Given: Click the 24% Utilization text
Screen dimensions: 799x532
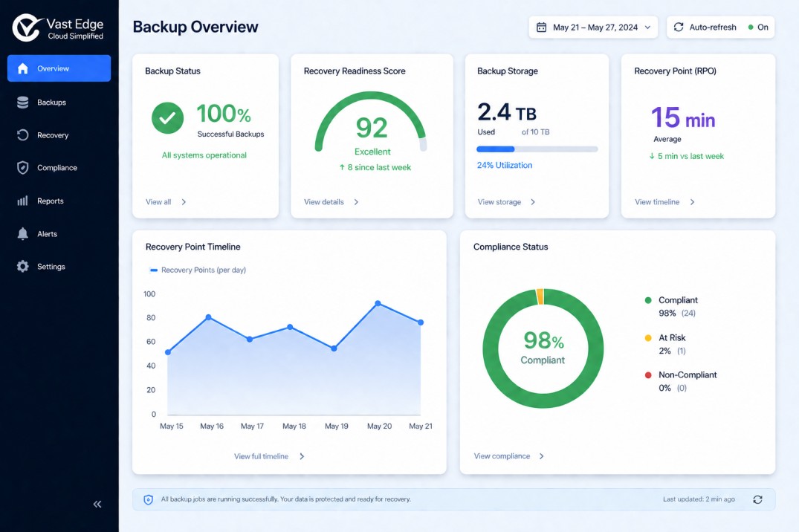Looking at the screenshot, I should [x=505, y=165].
